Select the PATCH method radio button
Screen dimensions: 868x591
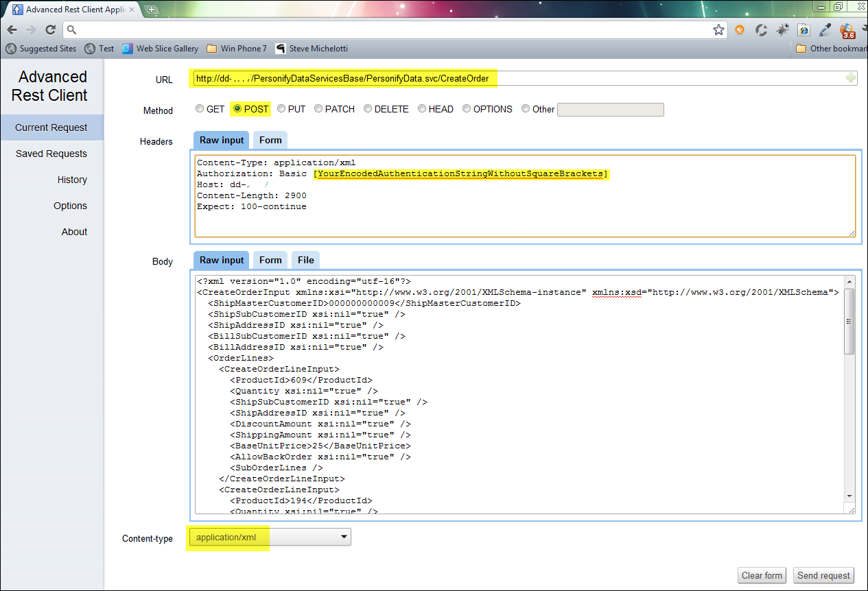click(318, 109)
